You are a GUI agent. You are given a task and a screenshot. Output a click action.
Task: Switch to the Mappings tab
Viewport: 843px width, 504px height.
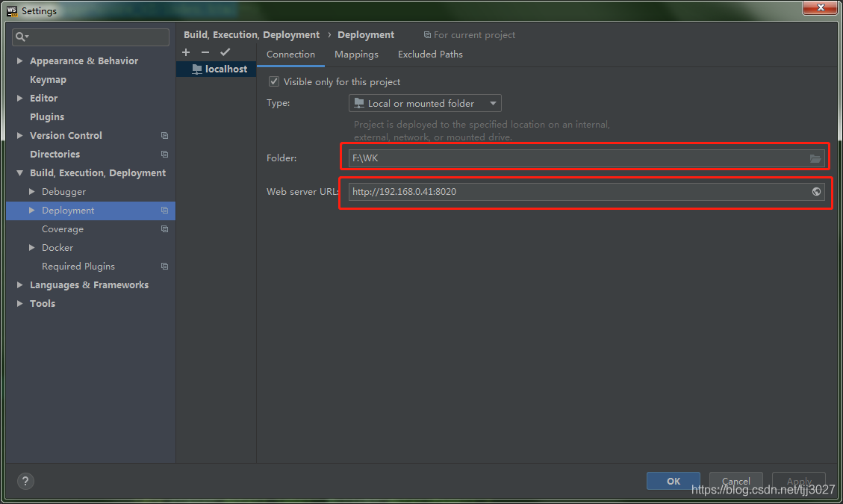pyautogui.click(x=356, y=55)
